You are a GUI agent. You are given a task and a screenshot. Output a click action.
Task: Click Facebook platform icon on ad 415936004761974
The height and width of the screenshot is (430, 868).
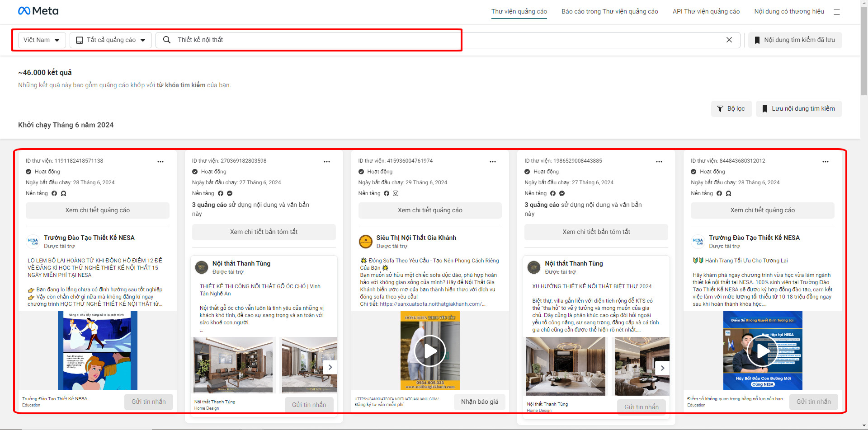click(387, 193)
